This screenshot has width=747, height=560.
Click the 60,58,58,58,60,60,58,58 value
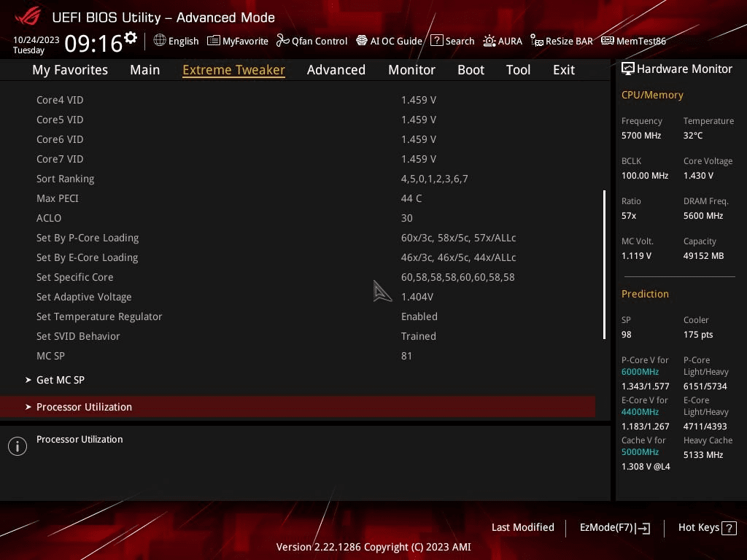click(x=458, y=277)
